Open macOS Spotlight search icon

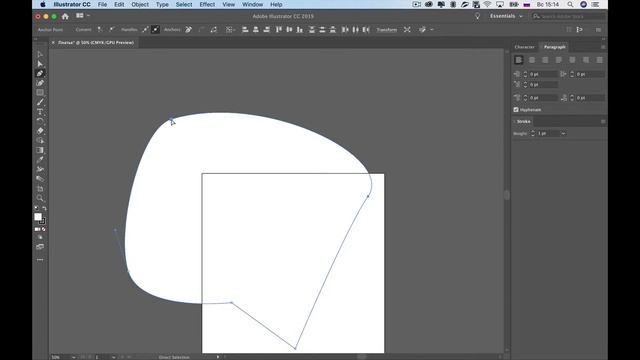click(x=570, y=4)
